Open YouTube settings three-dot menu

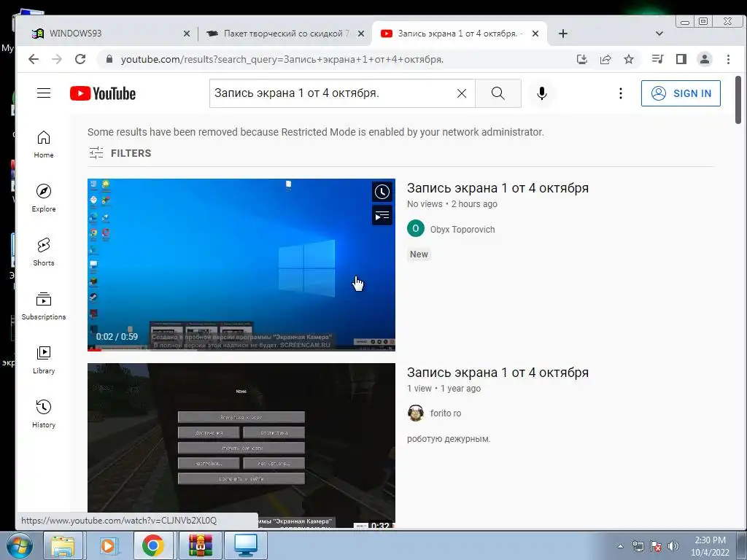(x=620, y=93)
